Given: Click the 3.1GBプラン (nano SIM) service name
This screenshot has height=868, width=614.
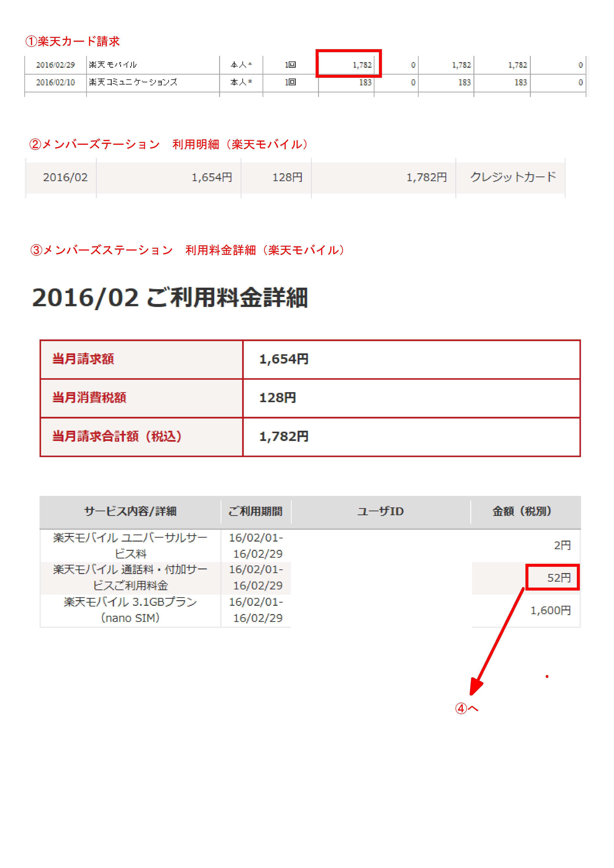Looking at the screenshot, I should pyautogui.click(x=130, y=610).
